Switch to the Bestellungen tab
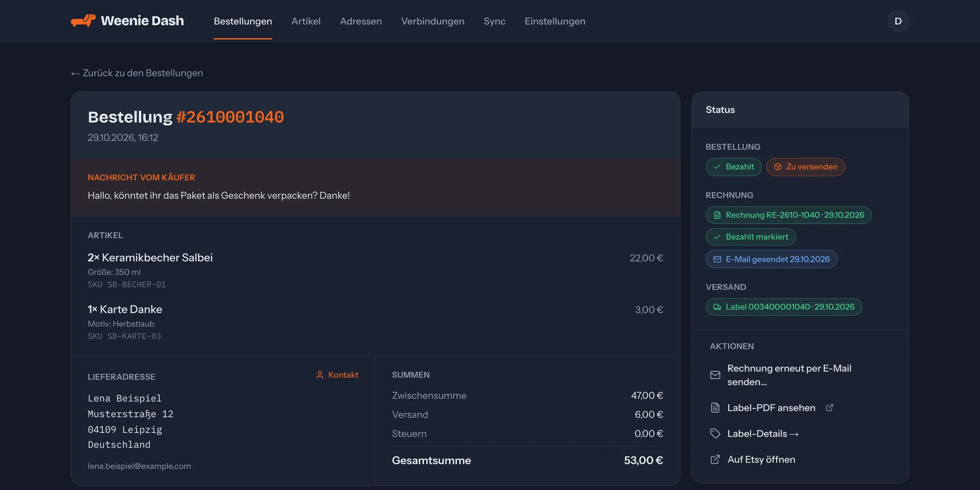980x490 pixels. pyautogui.click(x=243, y=21)
